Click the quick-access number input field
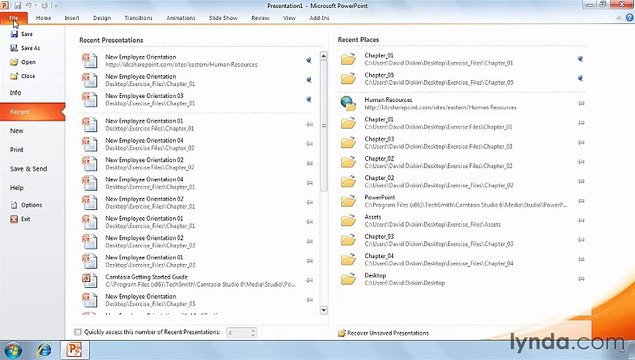Viewport: 635px width, 360px height. tap(238, 332)
